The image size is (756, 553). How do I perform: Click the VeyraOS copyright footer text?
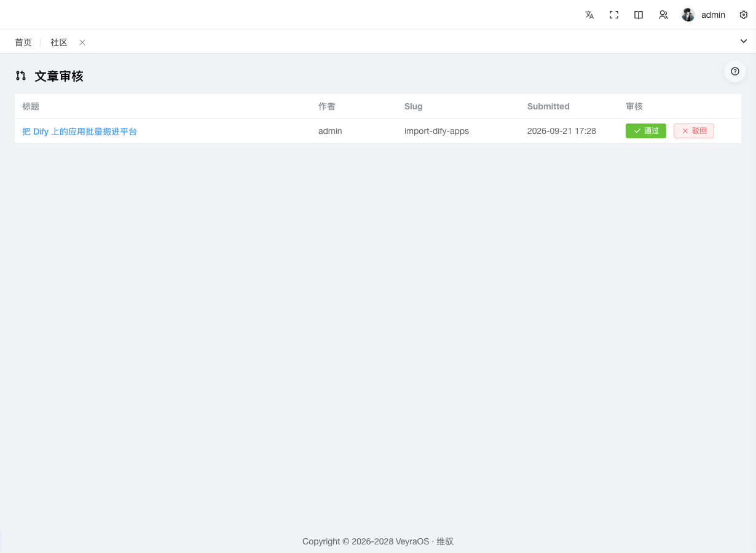click(x=378, y=541)
